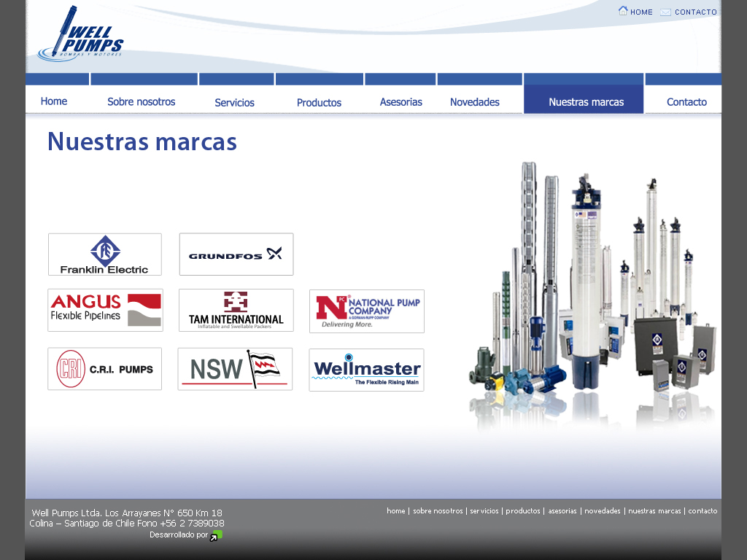Click the C.R.I. Pumps logo

coord(105,369)
